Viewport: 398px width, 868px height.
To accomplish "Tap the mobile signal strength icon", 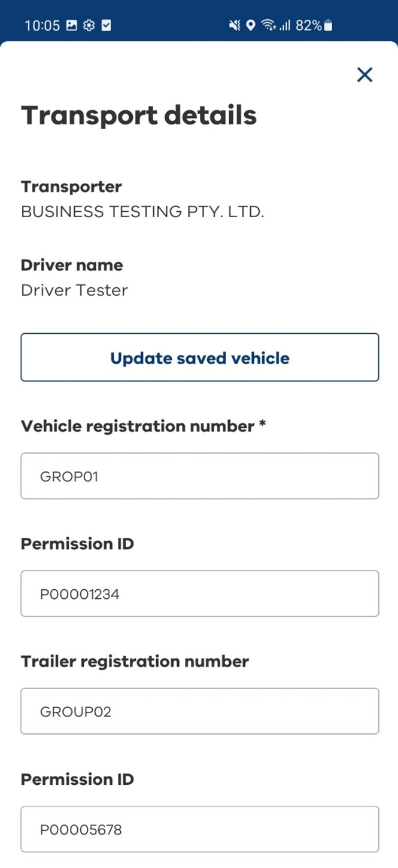I will 285,25.
